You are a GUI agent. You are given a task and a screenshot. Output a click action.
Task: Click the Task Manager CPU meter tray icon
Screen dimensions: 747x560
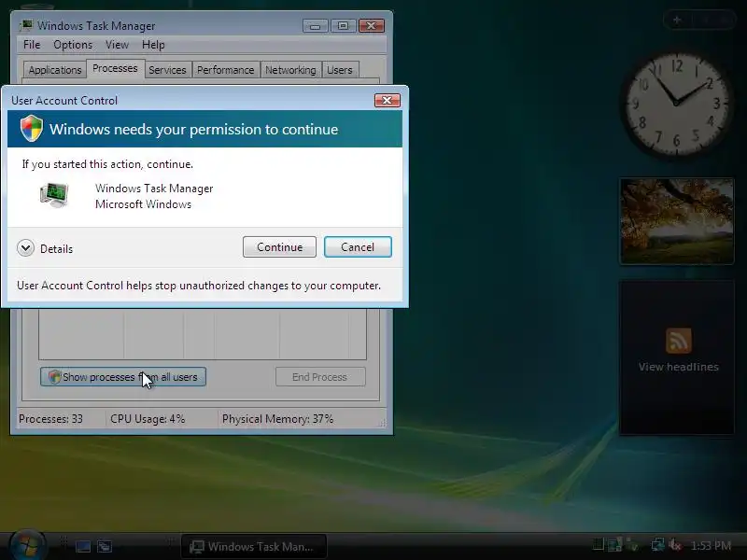click(x=598, y=544)
